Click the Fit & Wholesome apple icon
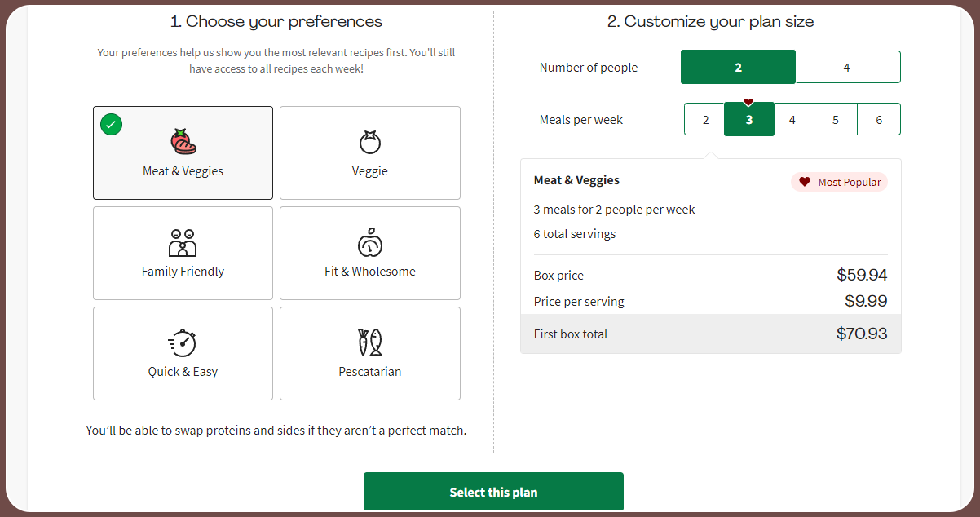 pos(370,242)
